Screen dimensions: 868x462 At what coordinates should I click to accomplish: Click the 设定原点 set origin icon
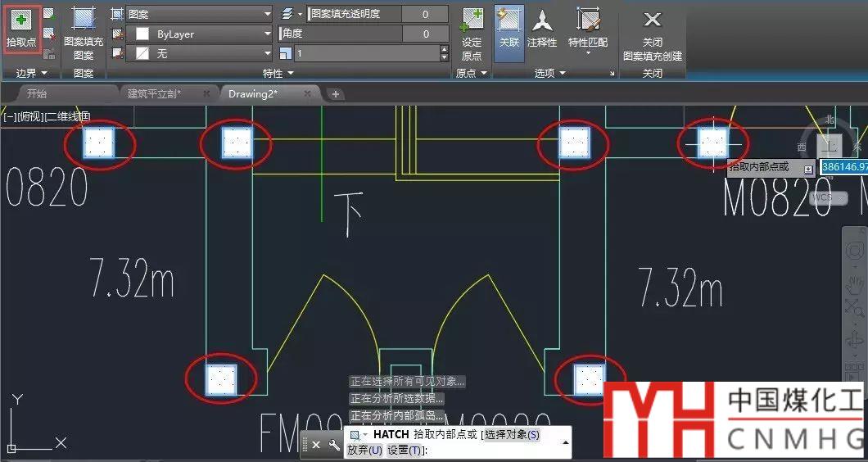click(x=472, y=33)
